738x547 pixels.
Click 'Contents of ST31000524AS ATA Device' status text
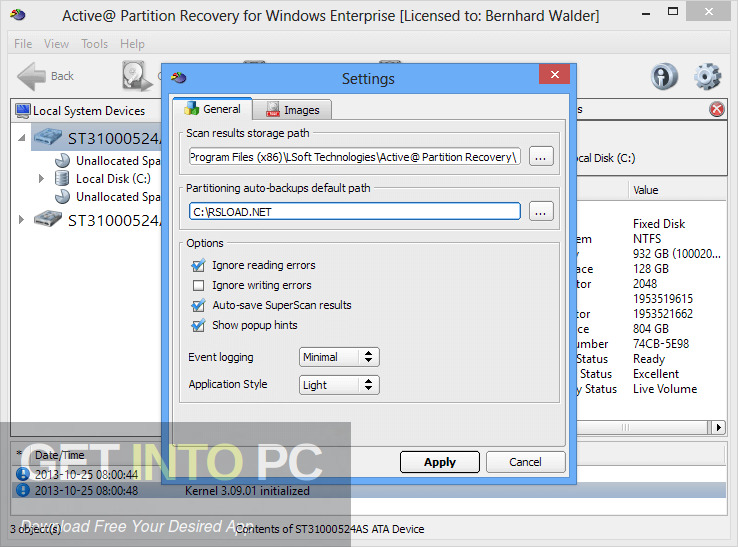click(330, 529)
